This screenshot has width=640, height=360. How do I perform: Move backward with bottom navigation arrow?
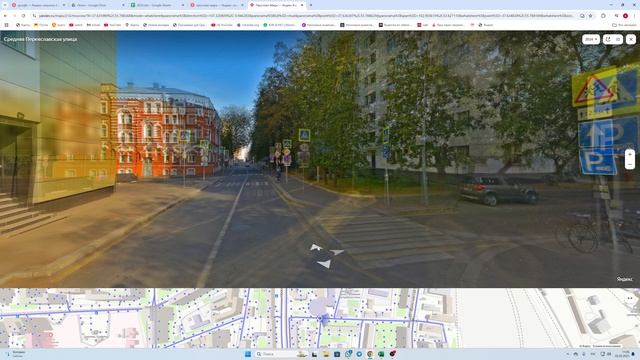(x=324, y=264)
